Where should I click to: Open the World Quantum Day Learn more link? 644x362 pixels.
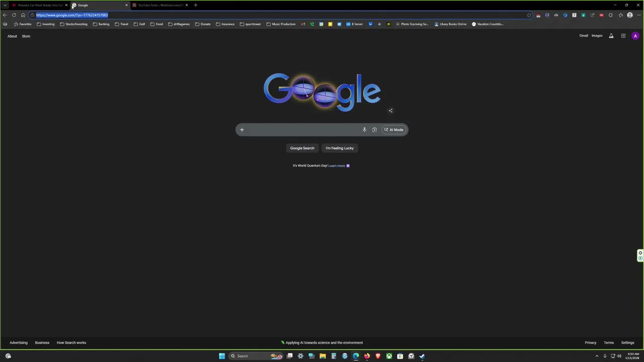[x=337, y=166]
